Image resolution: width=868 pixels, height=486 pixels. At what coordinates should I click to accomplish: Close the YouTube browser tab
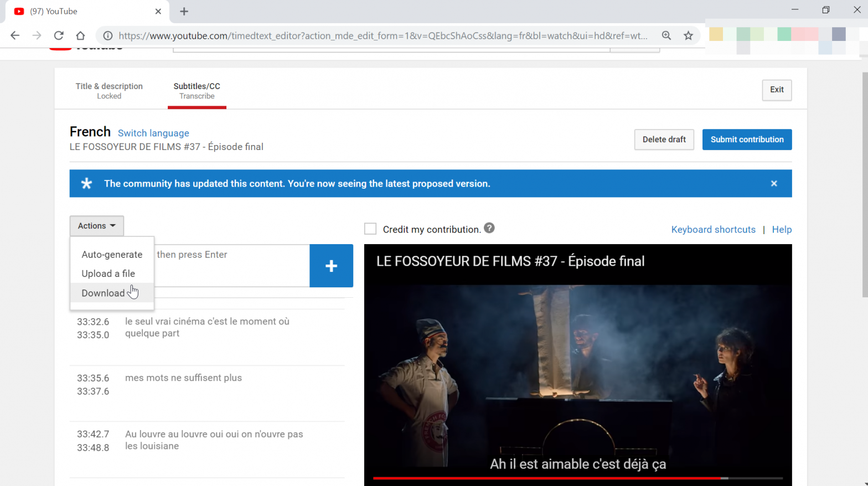pyautogui.click(x=158, y=11)
